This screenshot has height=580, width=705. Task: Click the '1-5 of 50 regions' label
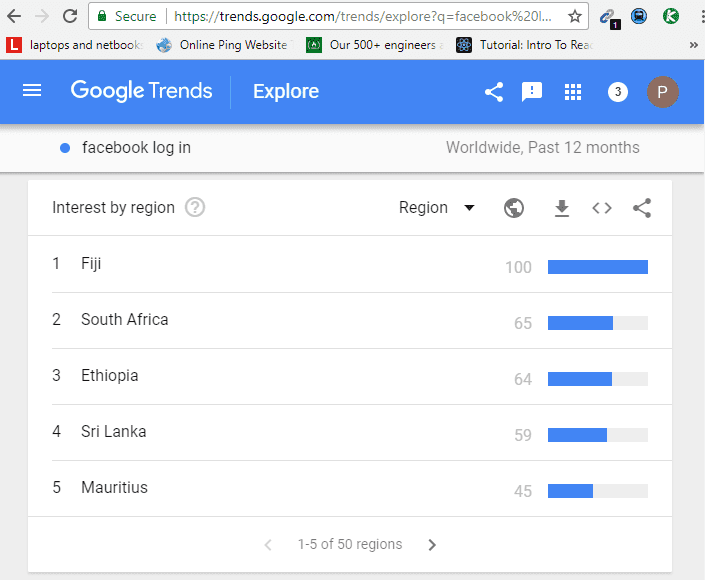(x=350, y=544)
